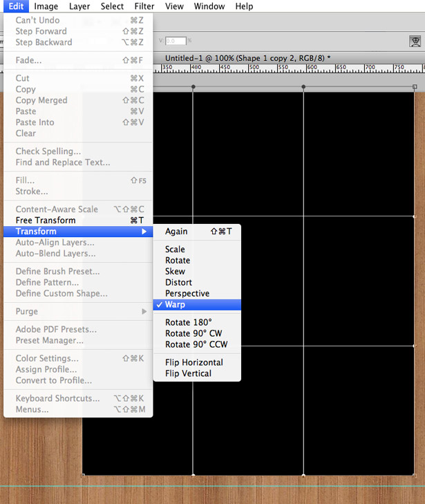This screenshot has width=425, height=504.
Task: Select Again in Transform submenu
Action: (x=197, y=232)
